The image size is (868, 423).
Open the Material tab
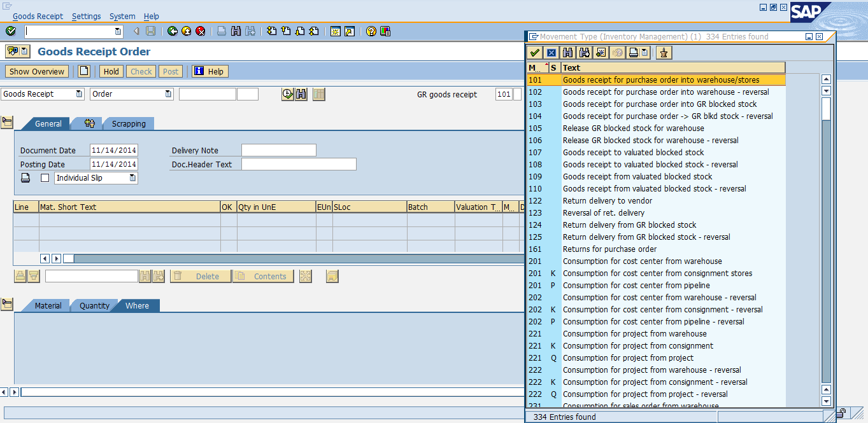tap(48, 306)
